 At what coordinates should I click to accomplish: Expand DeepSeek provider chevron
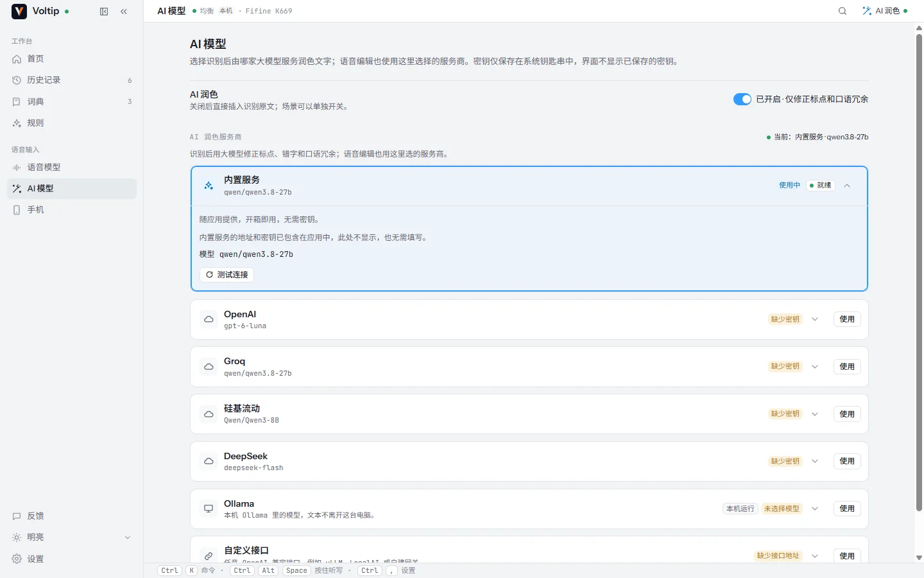[x=815, y=461]
